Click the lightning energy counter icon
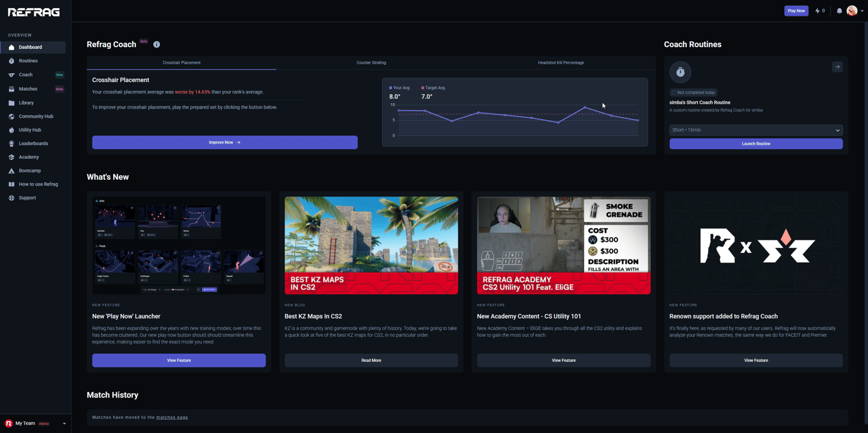868x433 pixels. [818, 11]
